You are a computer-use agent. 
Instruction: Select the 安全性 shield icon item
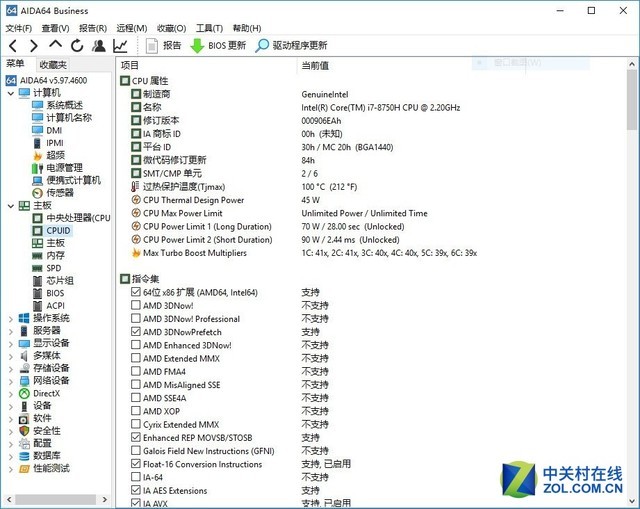(40, 431)
